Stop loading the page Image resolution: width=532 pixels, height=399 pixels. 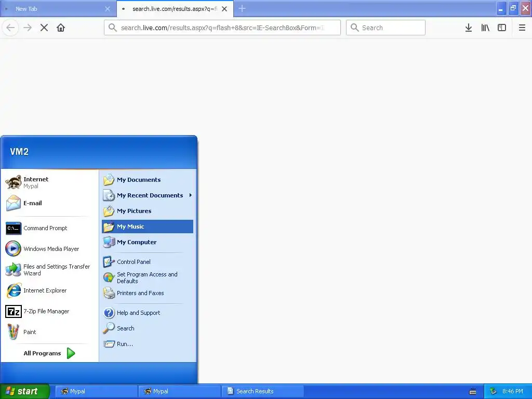tap(44, 28)
